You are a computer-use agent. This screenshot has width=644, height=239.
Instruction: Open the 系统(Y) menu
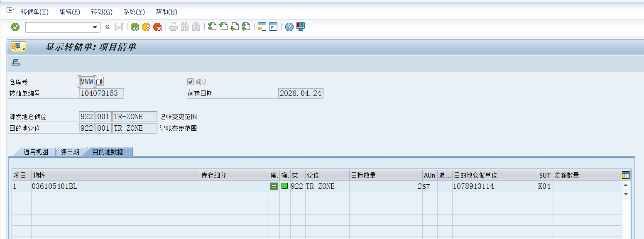[134, 12]
